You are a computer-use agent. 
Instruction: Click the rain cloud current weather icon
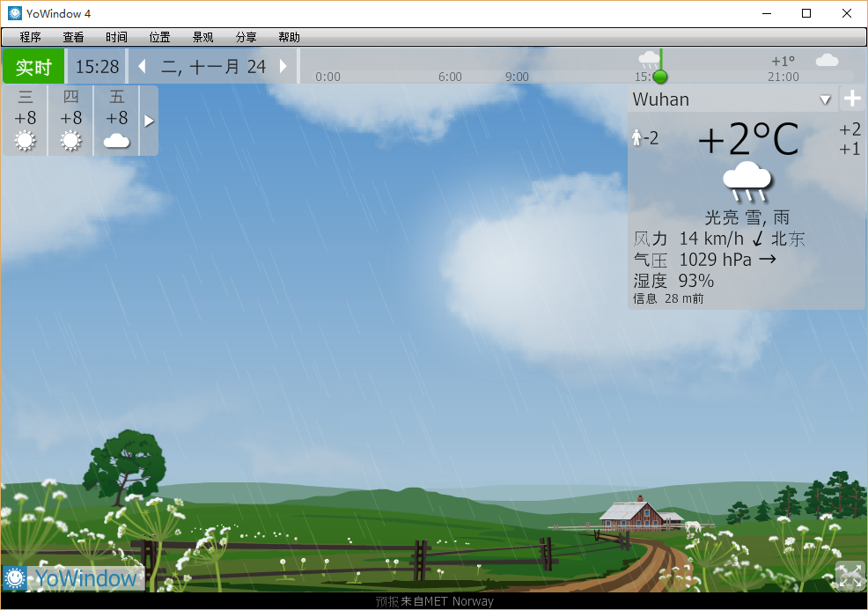[x=747, y=180]
